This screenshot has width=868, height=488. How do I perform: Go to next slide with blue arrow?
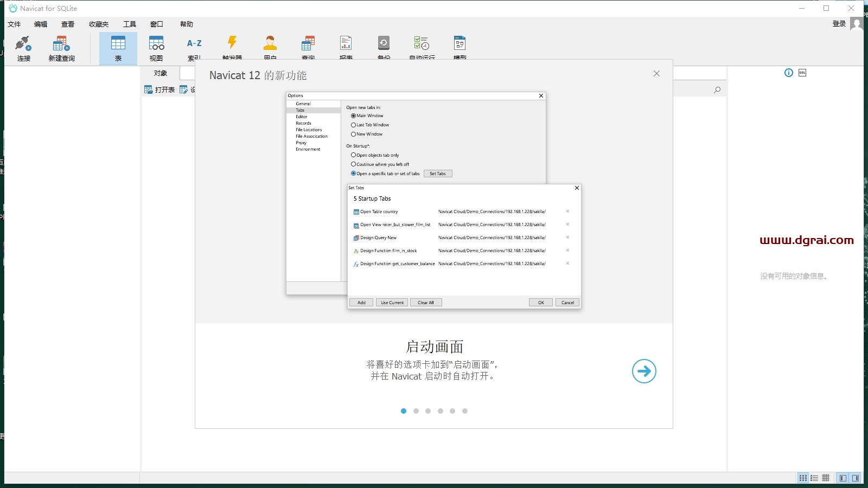tap(644, 371)
